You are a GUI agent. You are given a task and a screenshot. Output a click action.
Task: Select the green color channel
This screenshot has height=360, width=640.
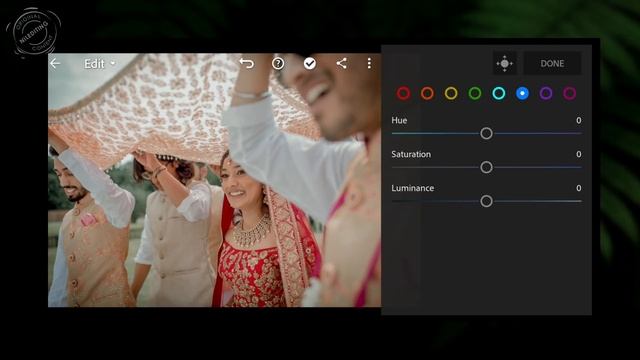tap(475, 93)
